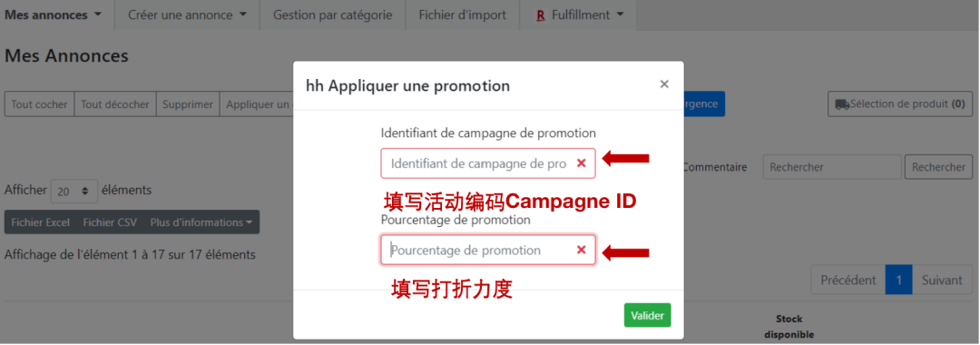Change the Afficher elements count selector
The width and height of the screenshot is (980, 345).
pyautogui.click(x=74, y=192)
